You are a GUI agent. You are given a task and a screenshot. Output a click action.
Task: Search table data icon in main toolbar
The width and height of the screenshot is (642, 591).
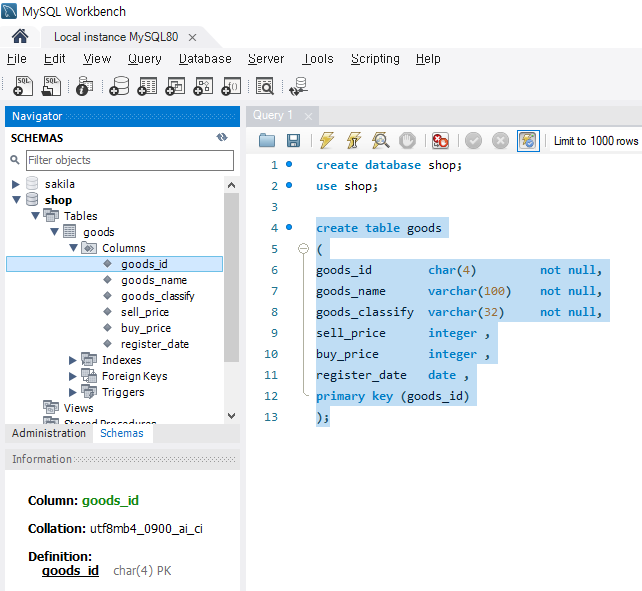tap(265, 86)
